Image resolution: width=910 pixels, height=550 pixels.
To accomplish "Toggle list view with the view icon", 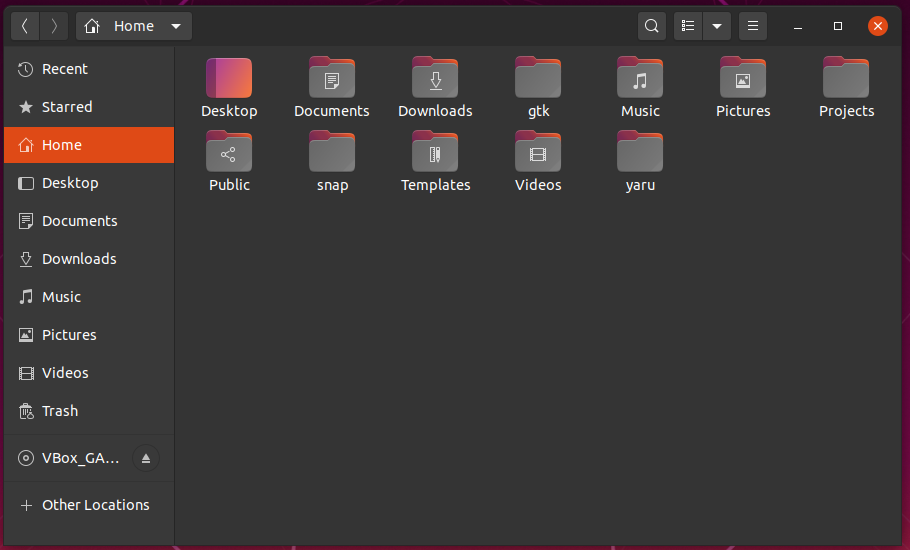I will (688, 26).
